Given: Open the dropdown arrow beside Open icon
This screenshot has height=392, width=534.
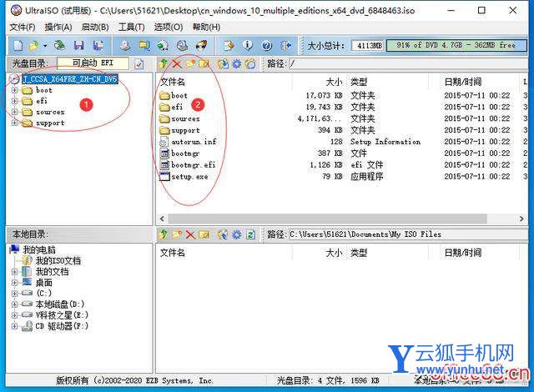Looking at the screenshot, I should pos(44,45).
